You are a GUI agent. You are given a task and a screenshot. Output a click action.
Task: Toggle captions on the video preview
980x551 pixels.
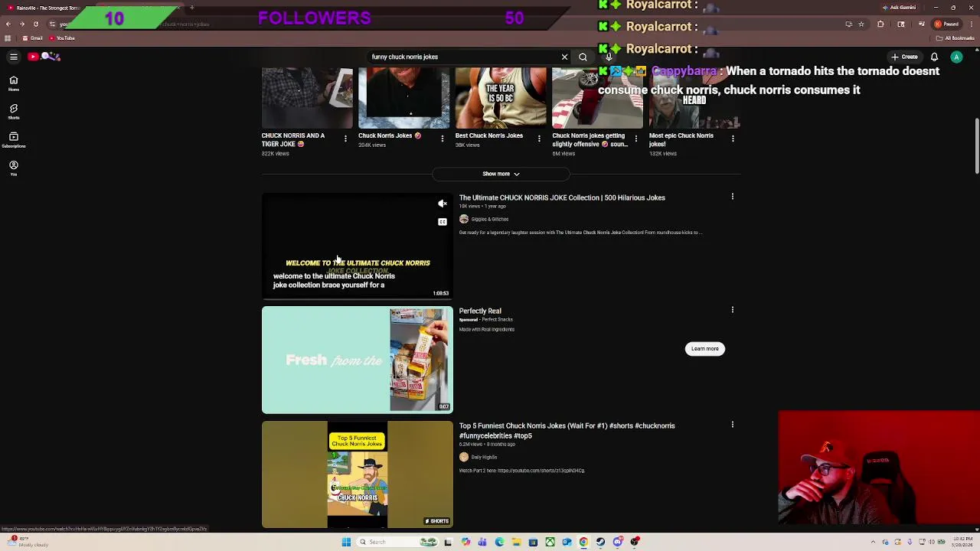(442, 222)
